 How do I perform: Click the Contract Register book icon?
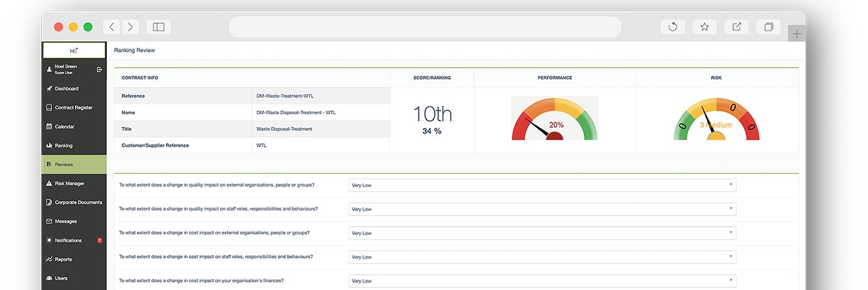pos(49,108)
